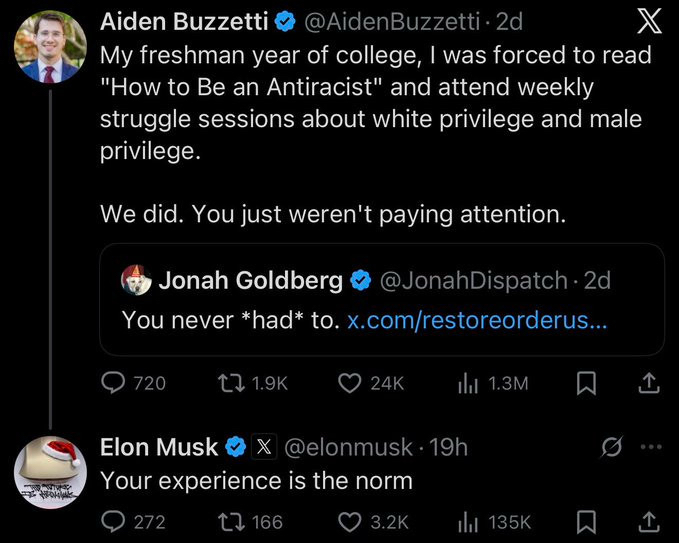Open quoted Jonah Goldberg tweet
Image resolution: width=679 pixels, height=543 pixels.
pos(380,300)
